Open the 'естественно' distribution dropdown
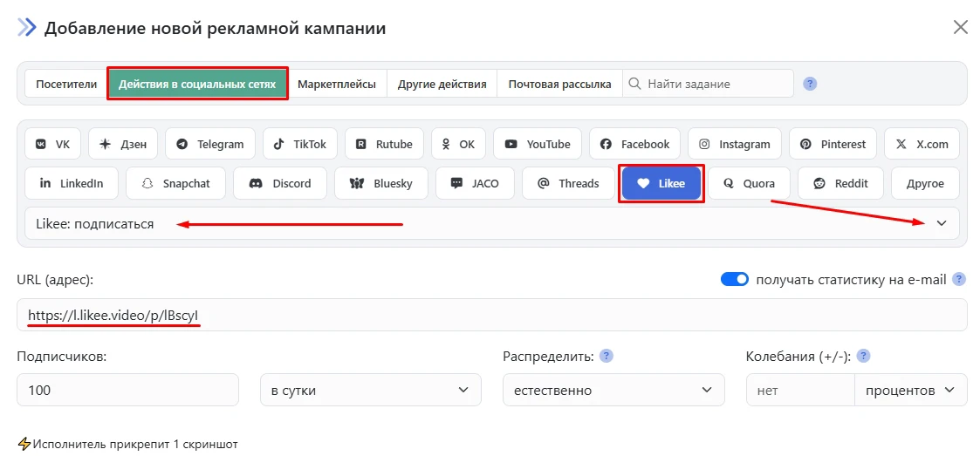The width and height of the screenshot is (980, 456). click(613, 391)
